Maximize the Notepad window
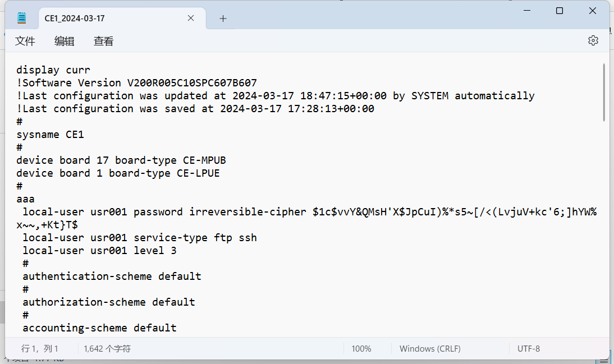This screenshot has width=614, height=364. (x=560, y=11)
